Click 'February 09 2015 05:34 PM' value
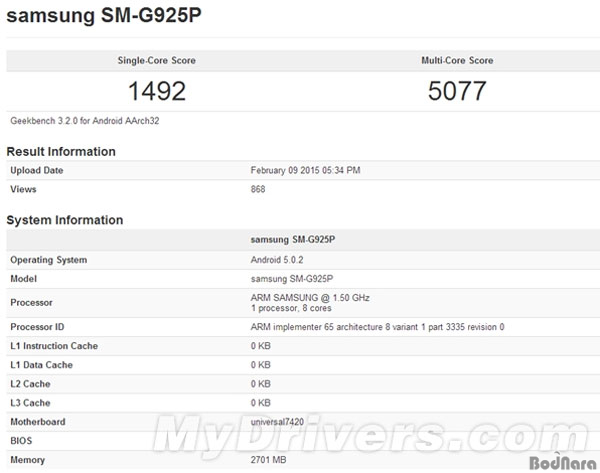Screen dimensions: 600x473 [305, 170]
